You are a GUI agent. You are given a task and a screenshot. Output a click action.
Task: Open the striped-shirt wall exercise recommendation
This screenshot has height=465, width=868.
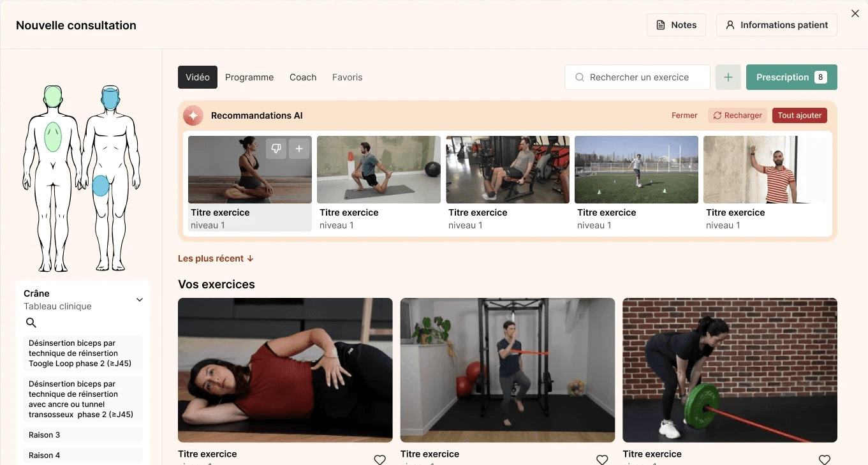[765, 170]
